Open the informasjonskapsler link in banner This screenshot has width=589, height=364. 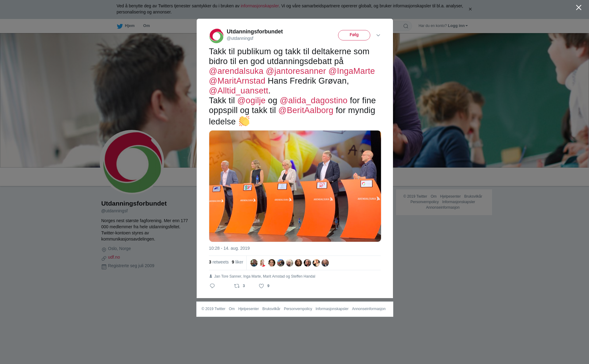pyautogui.click(x=260, y=6)
